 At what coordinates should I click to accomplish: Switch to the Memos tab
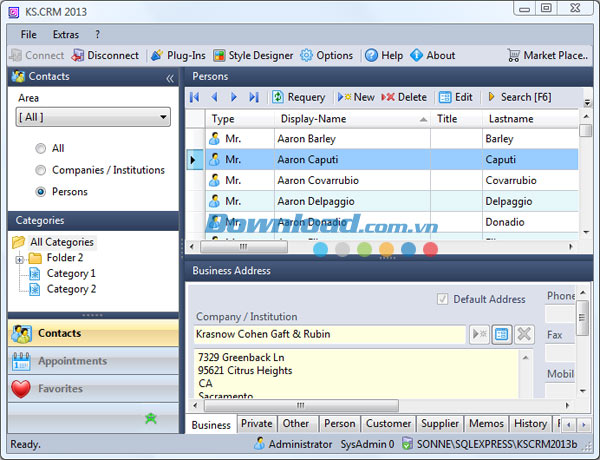click(486, 424)
